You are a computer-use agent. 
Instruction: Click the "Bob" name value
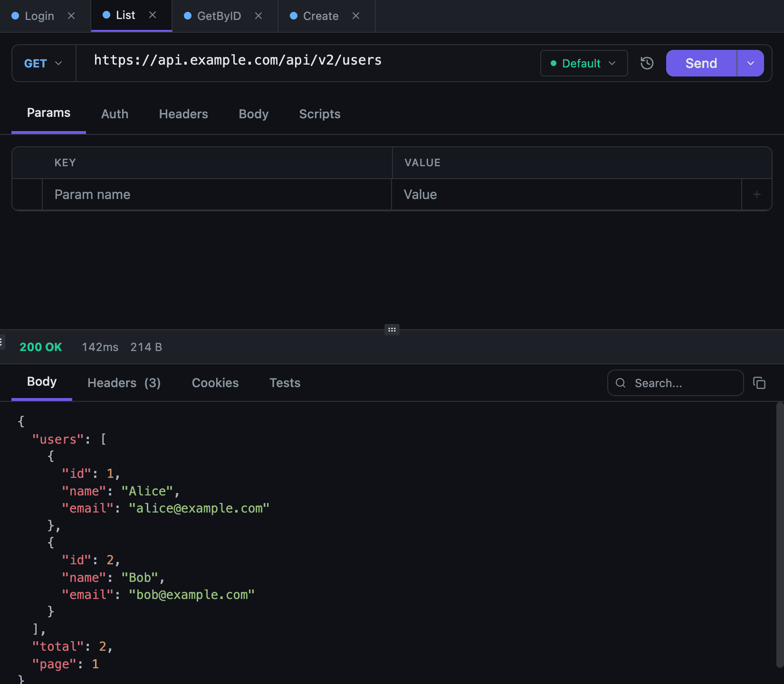tap(140, 578)
